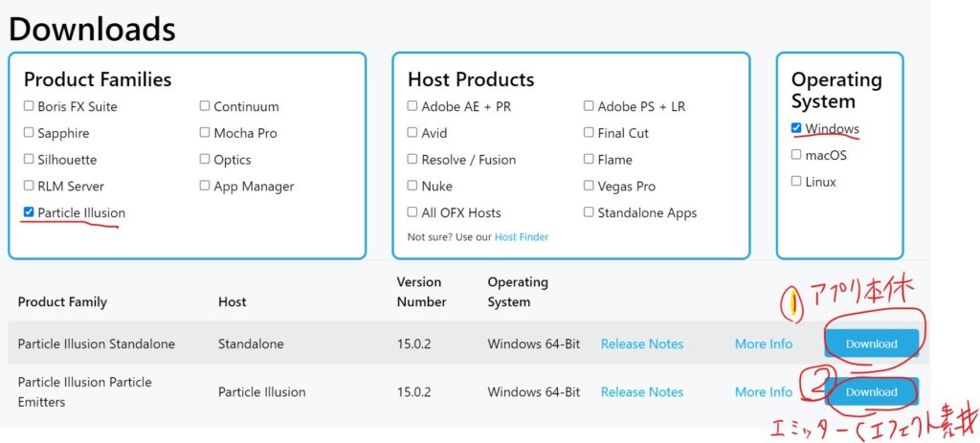Select the Particle Illusion Standalone product name
Viewport: 980px width, 443px height.
click(x=97, y=343)
